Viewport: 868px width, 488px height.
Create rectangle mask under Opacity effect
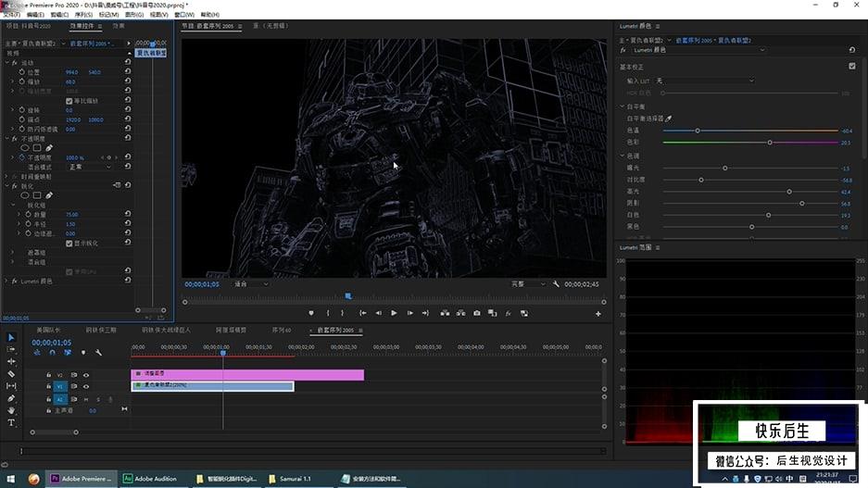point(37,148)
